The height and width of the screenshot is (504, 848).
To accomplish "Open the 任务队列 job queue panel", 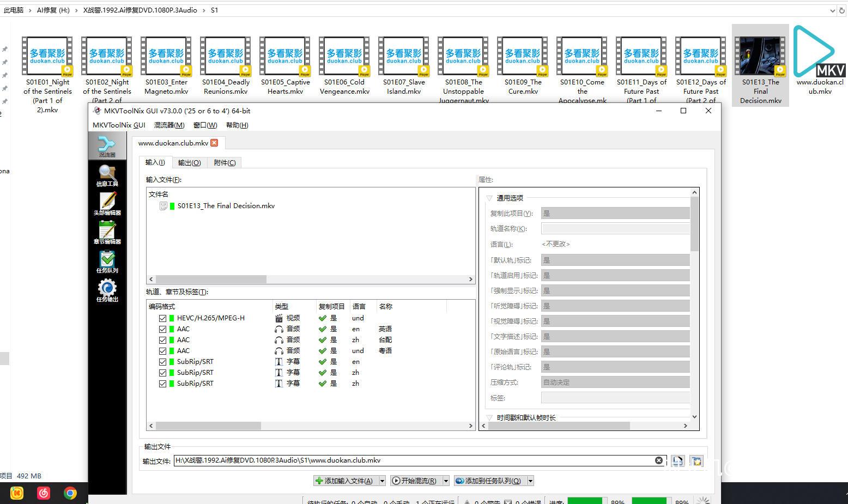I will (107, 262).
